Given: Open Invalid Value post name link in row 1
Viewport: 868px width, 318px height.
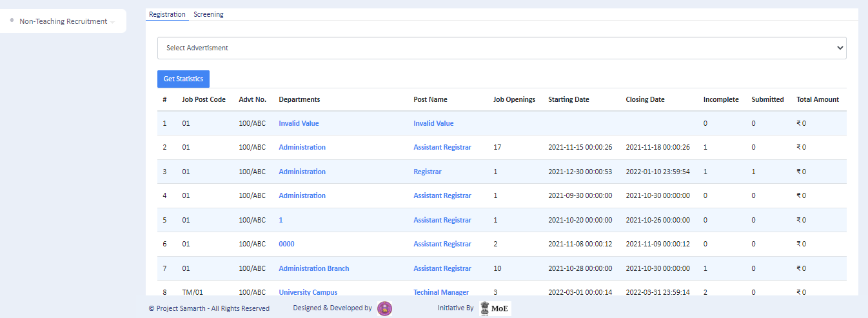Looking at the screenshot, I should (x=433, y=123).
